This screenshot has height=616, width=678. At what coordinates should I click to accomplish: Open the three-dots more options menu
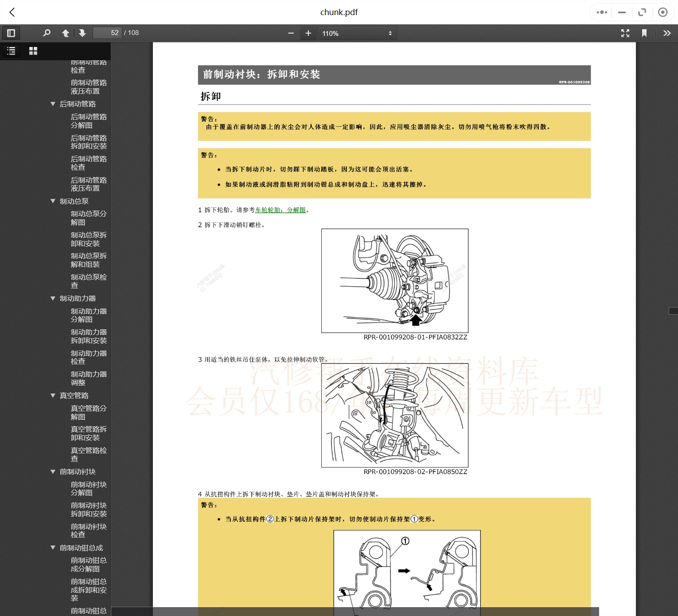(602, 12)
